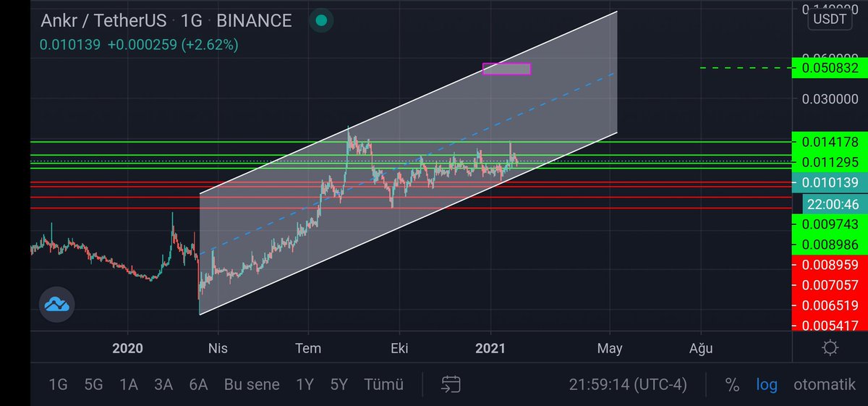Click the 0.008986 green price label

click(829, 245)
